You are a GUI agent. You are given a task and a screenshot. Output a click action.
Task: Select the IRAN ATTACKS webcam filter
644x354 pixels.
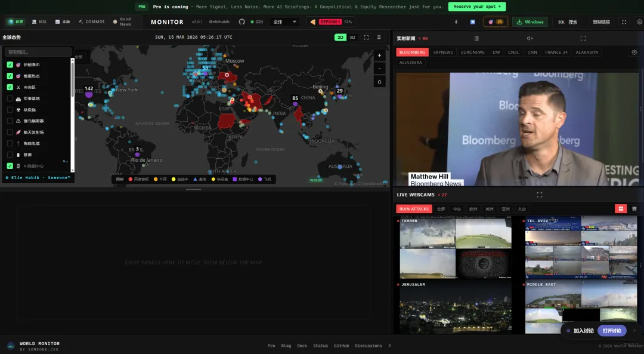(414, 209)
